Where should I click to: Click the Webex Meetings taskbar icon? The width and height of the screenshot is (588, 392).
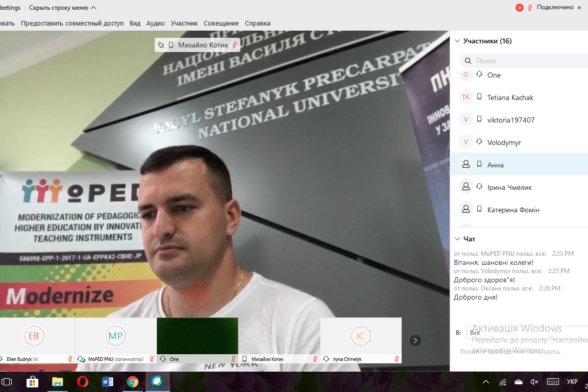[x=157, y=382]
